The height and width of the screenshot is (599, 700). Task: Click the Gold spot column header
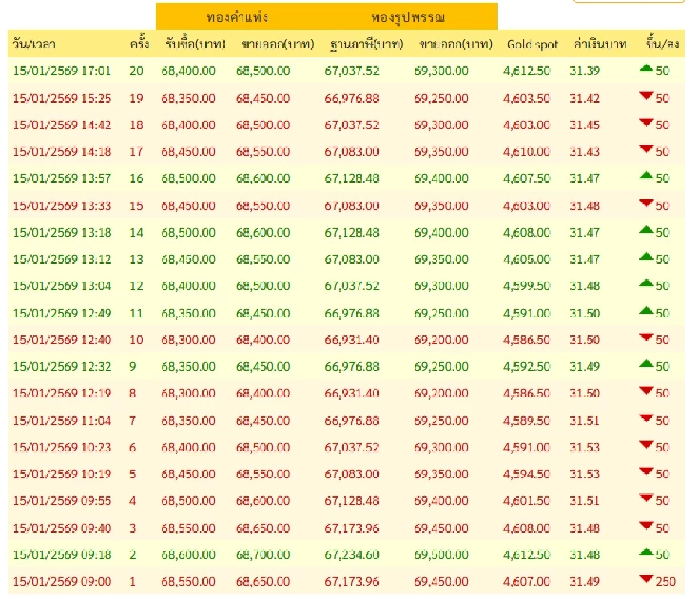click(532, 44)
